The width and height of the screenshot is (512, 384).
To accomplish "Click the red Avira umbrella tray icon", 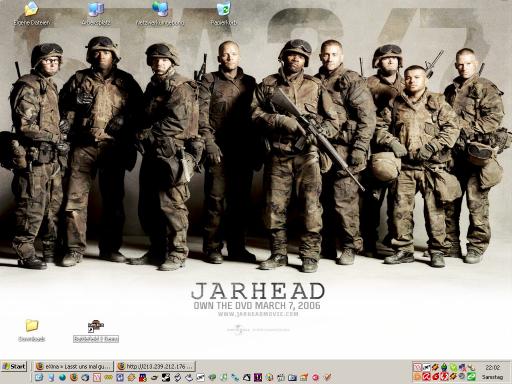I will pos(426,377).
